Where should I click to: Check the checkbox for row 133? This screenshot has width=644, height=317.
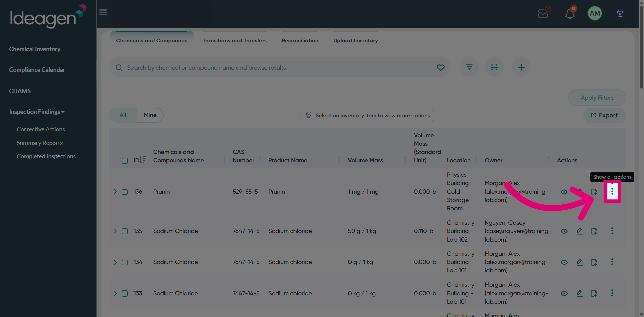[125, 294]
